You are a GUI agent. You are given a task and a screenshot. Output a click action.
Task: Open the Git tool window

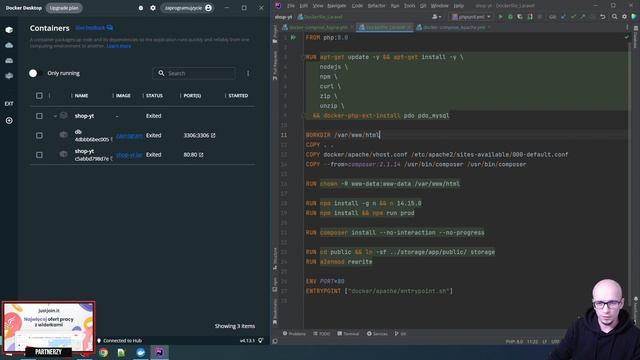click(x=400, y=334)
